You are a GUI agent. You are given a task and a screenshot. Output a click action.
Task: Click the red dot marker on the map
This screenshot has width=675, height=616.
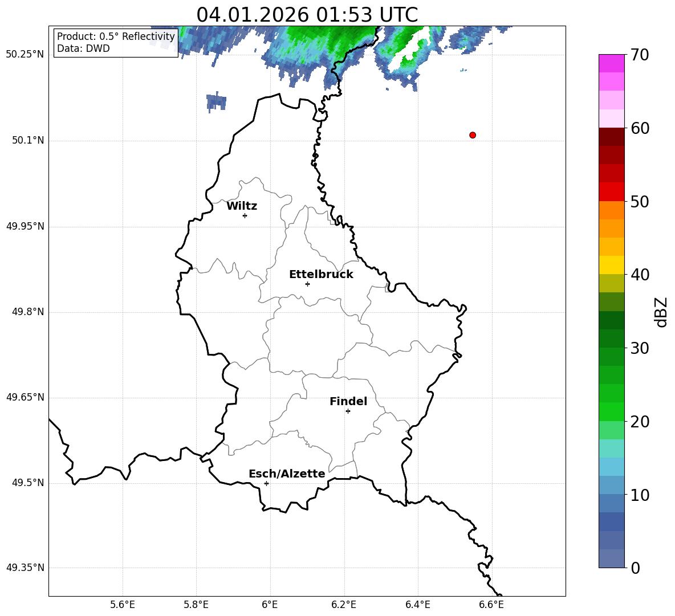coord(473,135)
